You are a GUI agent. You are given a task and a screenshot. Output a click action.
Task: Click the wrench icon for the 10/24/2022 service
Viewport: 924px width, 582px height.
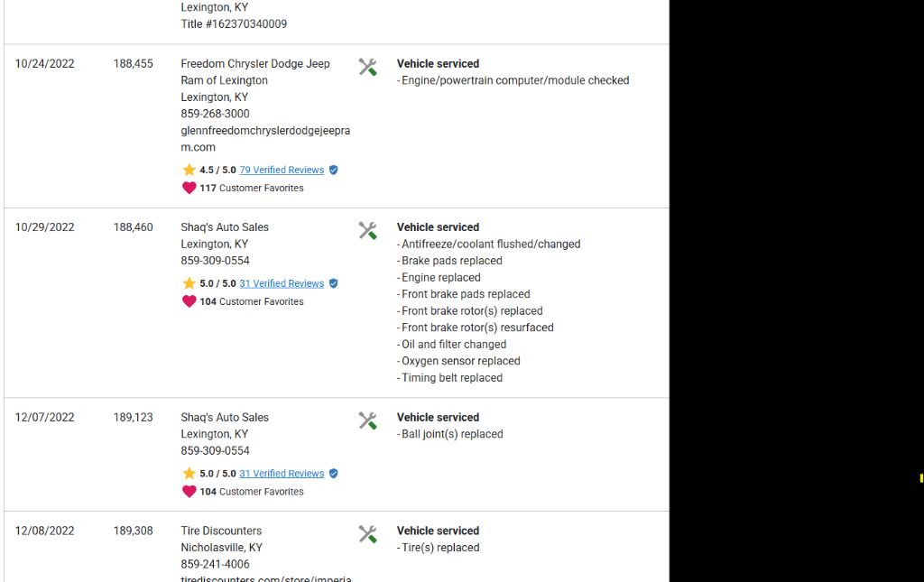(367, 67)
